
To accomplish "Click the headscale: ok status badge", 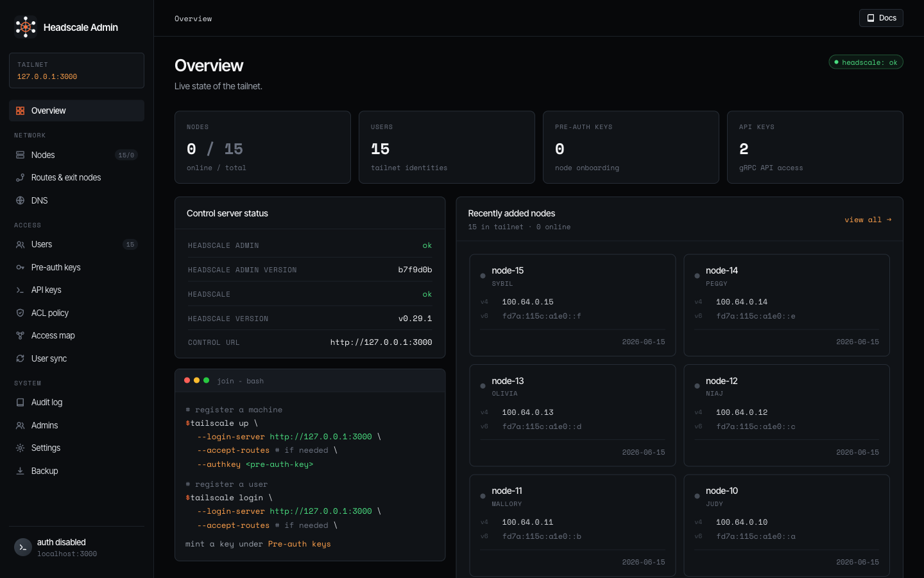I will point(866,62).
